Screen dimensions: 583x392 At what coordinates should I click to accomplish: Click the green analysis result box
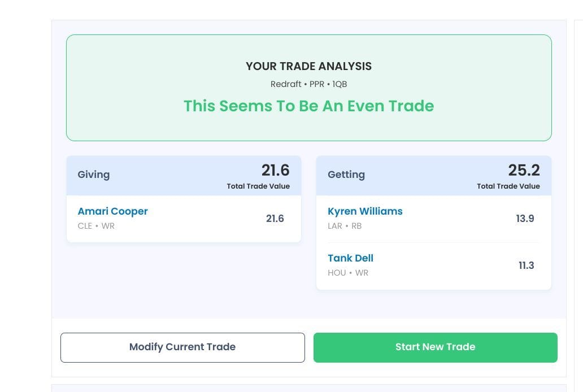tap(308, 127)
